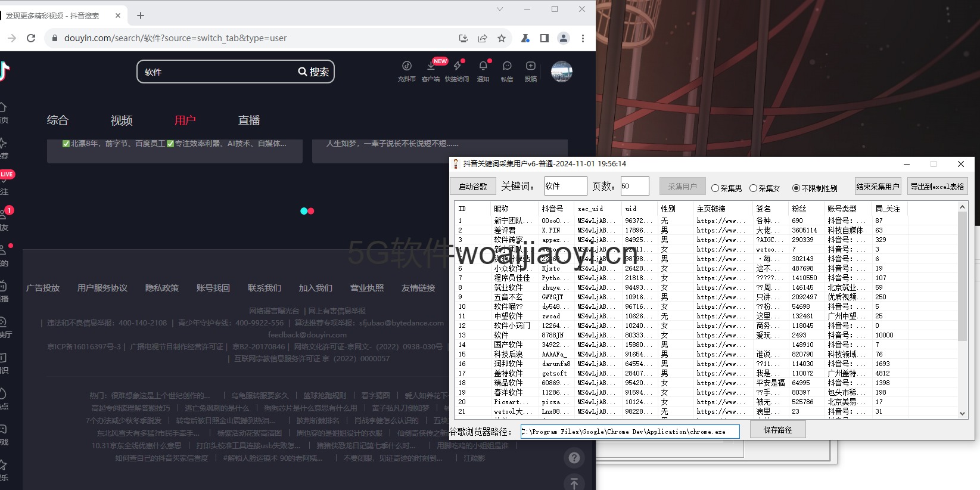
Task: Open 私信 messages icon
Action: tap(507, 71)
